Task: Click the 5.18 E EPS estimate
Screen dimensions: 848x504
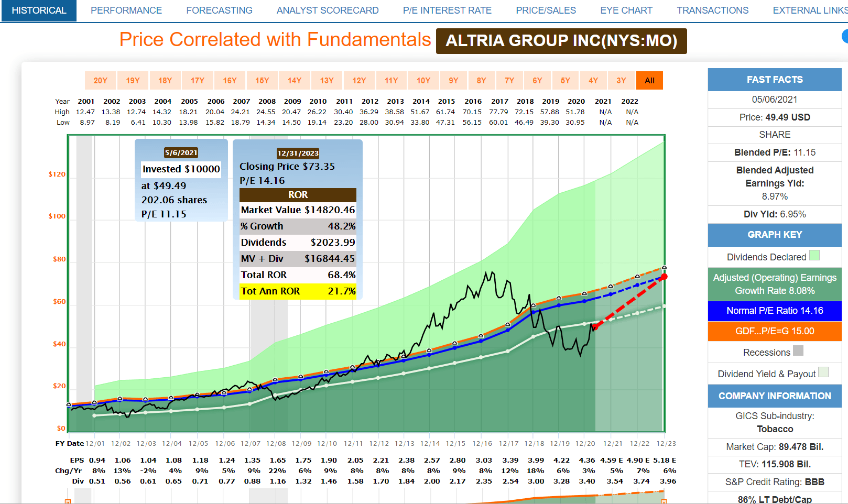Action: [665, 460]
